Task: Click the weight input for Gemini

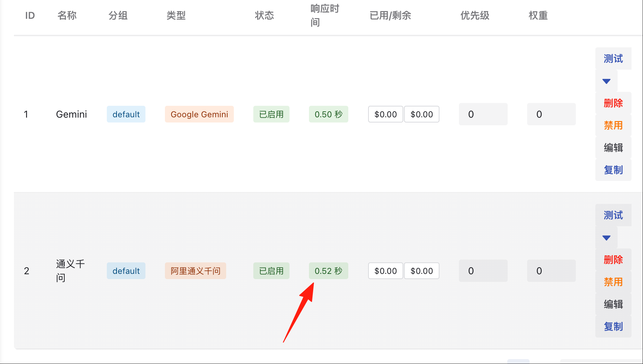Action: click(x=551, y=114)
